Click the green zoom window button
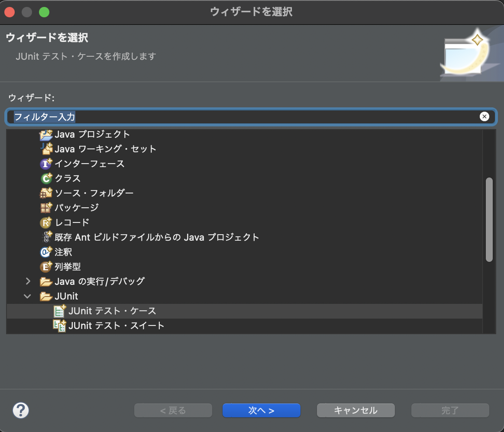 44,12
